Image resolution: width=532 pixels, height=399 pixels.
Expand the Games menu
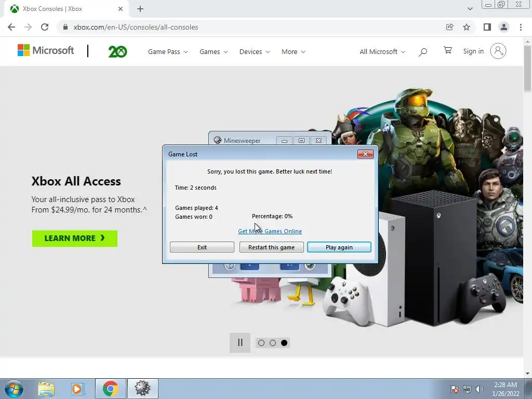(x=214, y=51)
